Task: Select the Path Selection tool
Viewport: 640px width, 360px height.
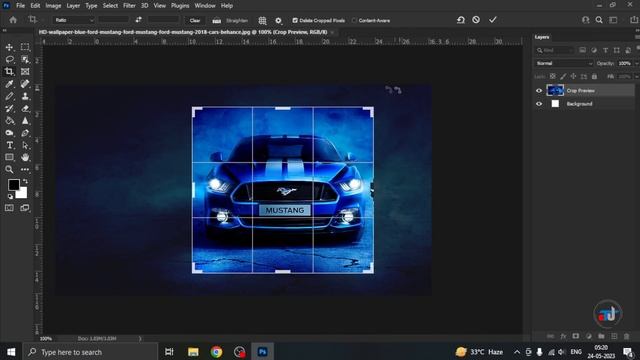Action: click(x=25, y=145)
